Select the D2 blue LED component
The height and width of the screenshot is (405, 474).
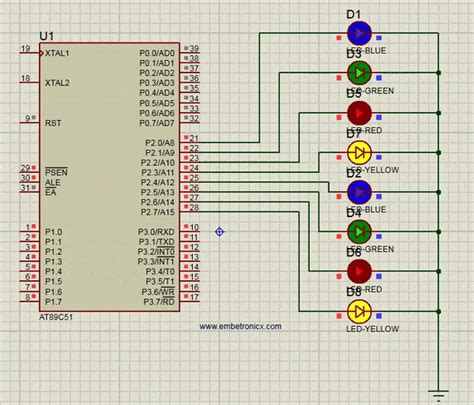tap(359, 192)
